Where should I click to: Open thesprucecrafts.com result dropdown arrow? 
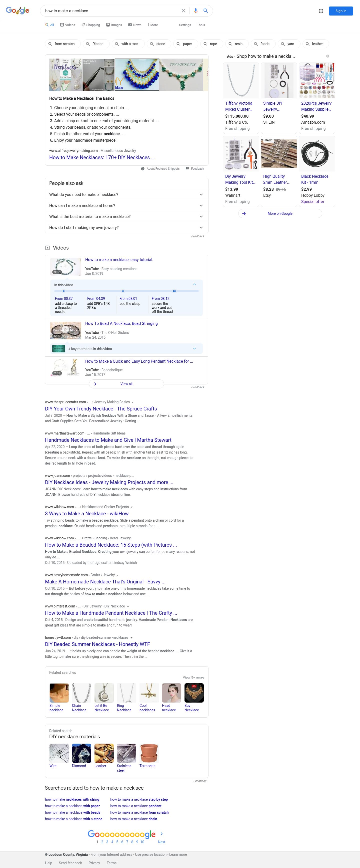coord(132,402)
